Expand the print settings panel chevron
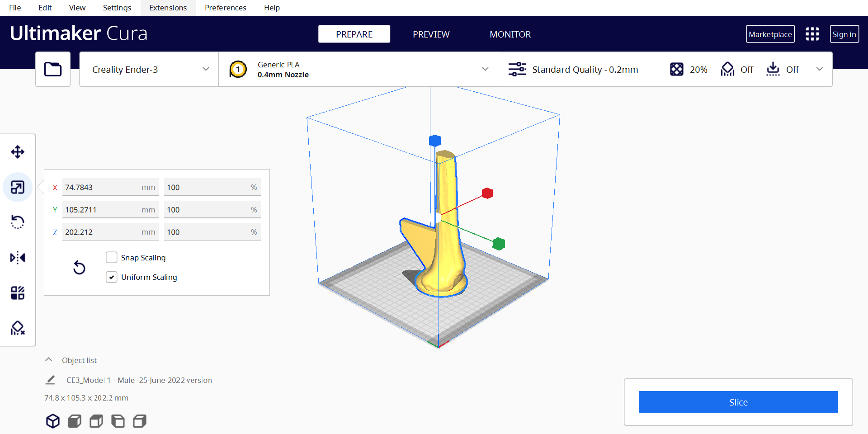The width and height of the screenshot is (868, 434). [x=819, y=69]
